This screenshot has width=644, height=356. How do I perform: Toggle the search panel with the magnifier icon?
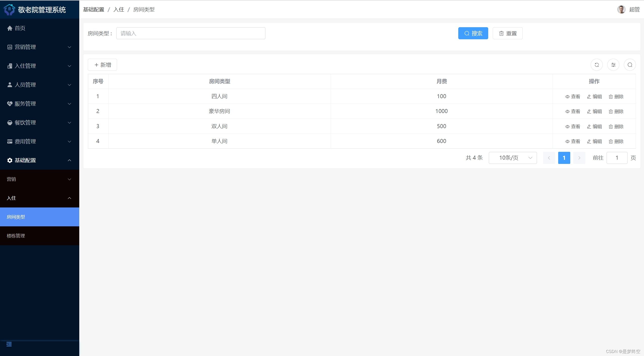coord(630,65)
